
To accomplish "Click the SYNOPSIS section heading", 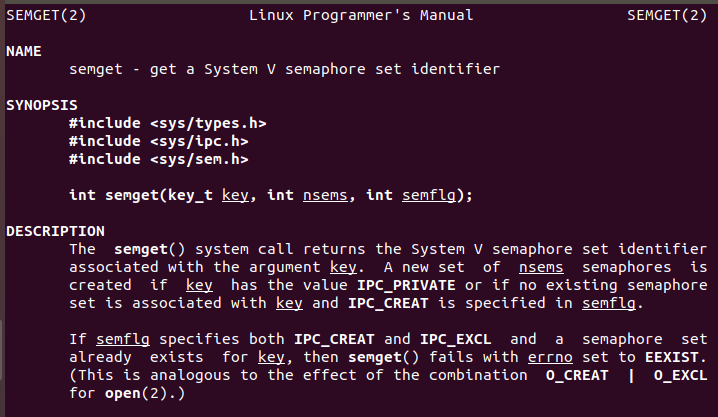I will (41, 105).
